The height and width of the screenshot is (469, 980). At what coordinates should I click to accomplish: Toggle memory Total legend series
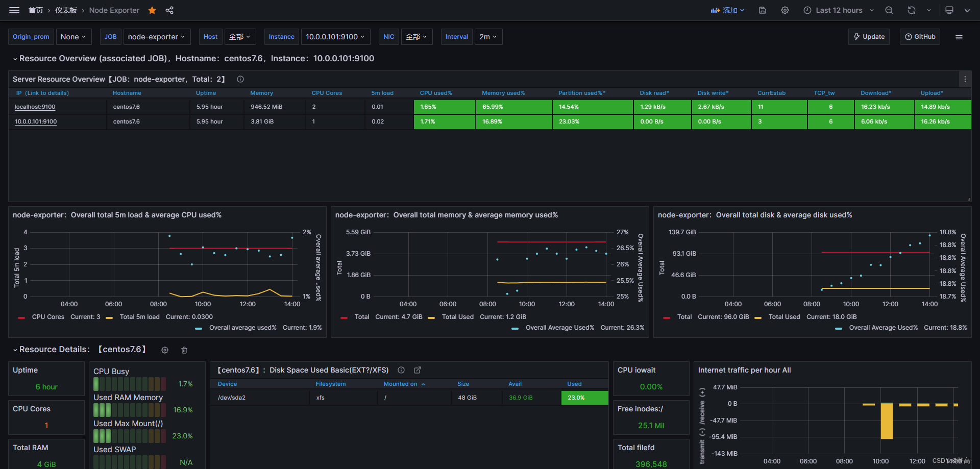point(362,317)
